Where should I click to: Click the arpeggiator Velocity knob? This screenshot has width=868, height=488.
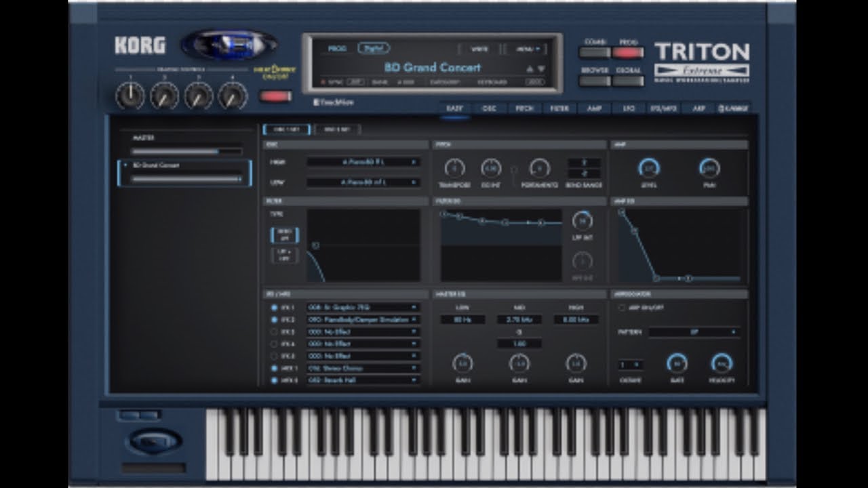pos(722,364)
